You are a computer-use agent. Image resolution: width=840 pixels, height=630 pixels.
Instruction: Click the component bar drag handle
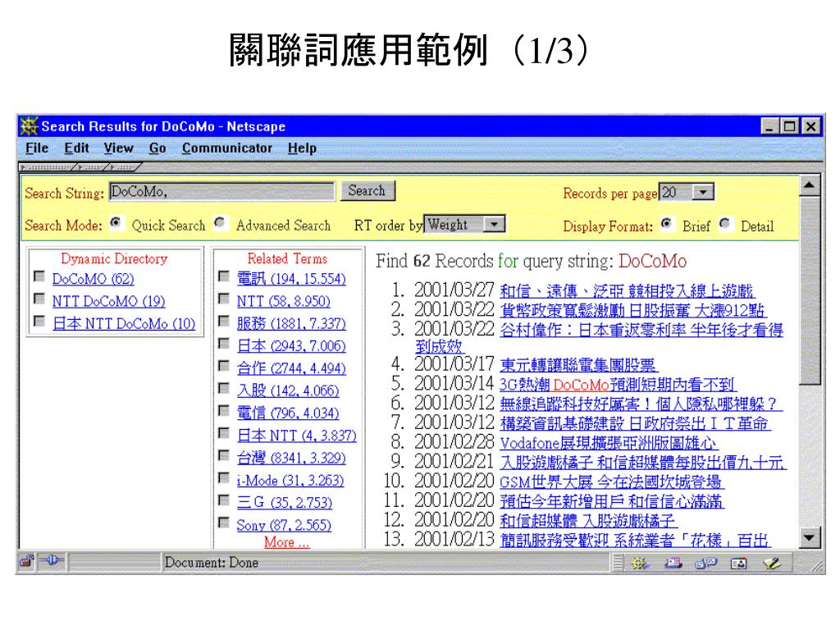tap(619, 563)
